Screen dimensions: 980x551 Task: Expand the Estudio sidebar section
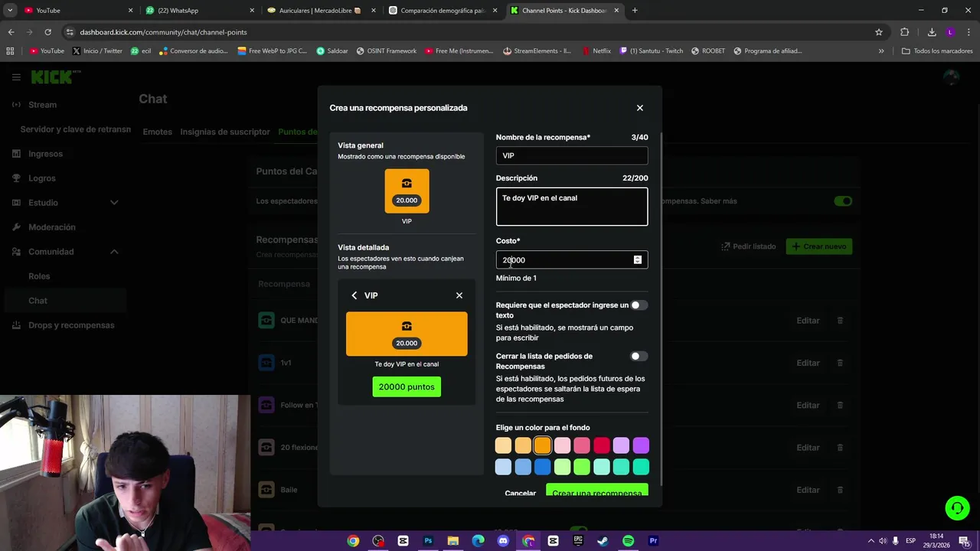[x=114, y=203]
